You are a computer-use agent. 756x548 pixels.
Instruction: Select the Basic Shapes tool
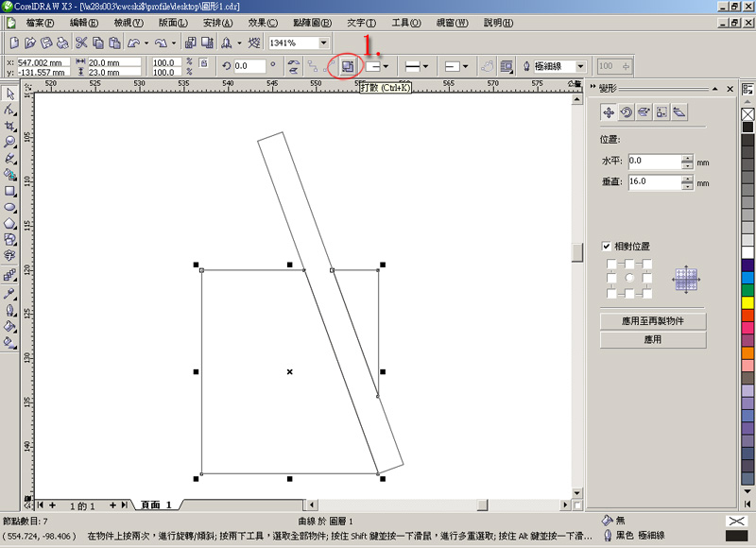pyautogui.click(x=9, y=240)
